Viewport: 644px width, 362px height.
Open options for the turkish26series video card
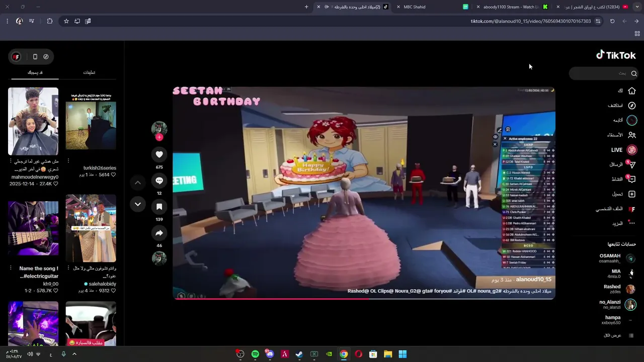click(x=68, y=161)
